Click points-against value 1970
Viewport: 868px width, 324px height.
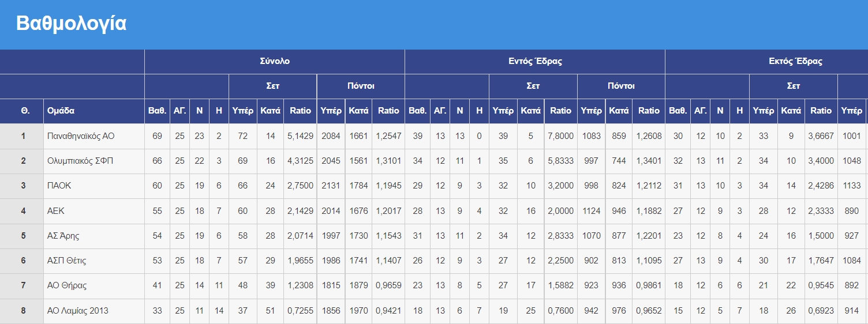pos(358,311)
